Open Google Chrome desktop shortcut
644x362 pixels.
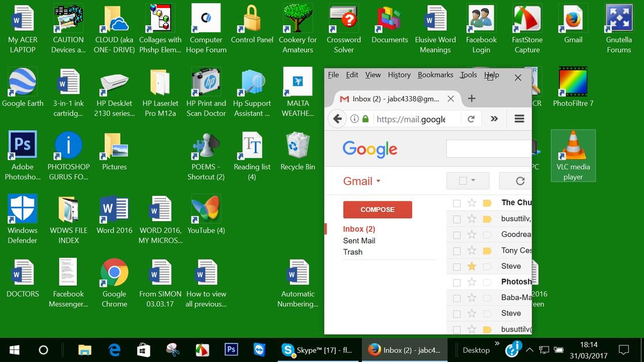pos(114,283)
